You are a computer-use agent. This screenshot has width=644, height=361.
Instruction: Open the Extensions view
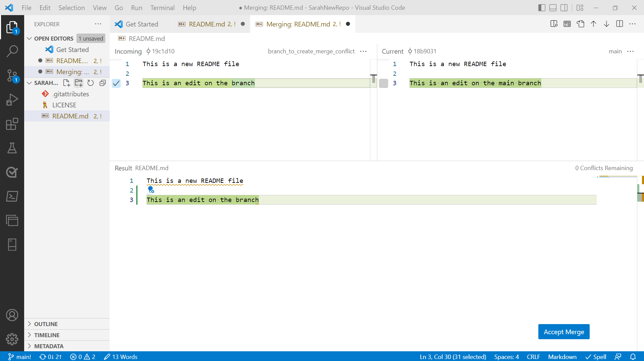[x=12, y=124]
